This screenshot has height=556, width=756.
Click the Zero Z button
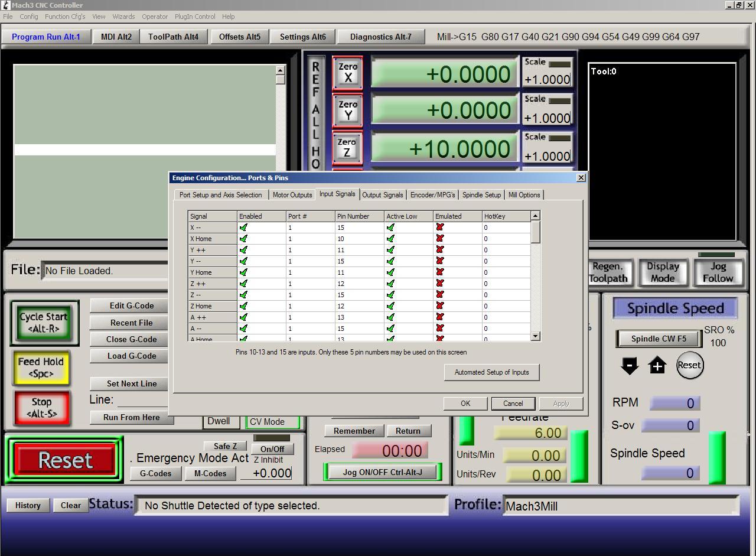click(x=347, y=148)
